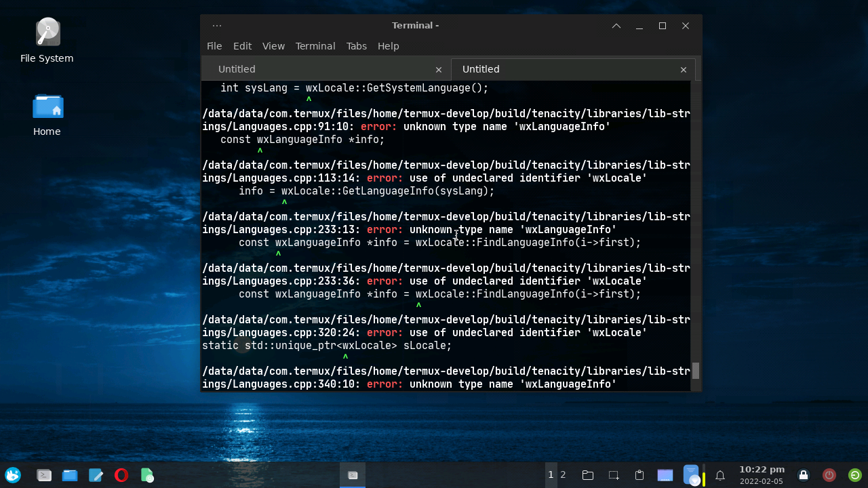
Task: Open the notifications bell in the tray
Action: [x=719, y=474]
